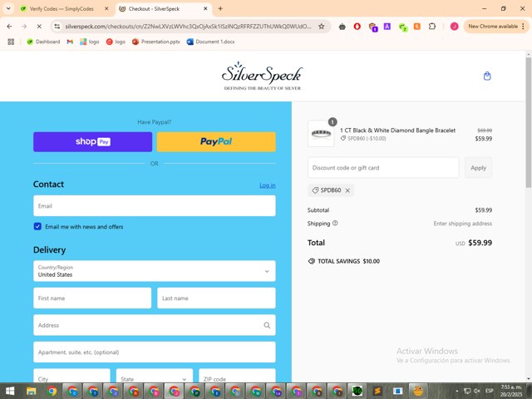Click the Shipping info question icon
The width and height of the screenshot is (532, 399).
click(x=335, y=224)
